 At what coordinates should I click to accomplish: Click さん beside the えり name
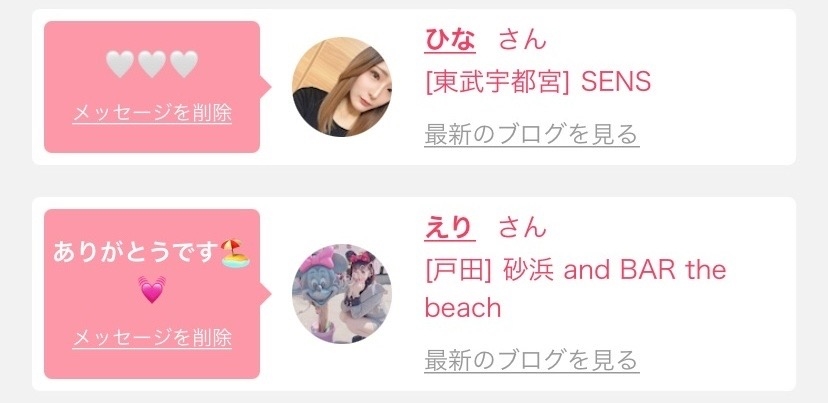click(522, 228)
